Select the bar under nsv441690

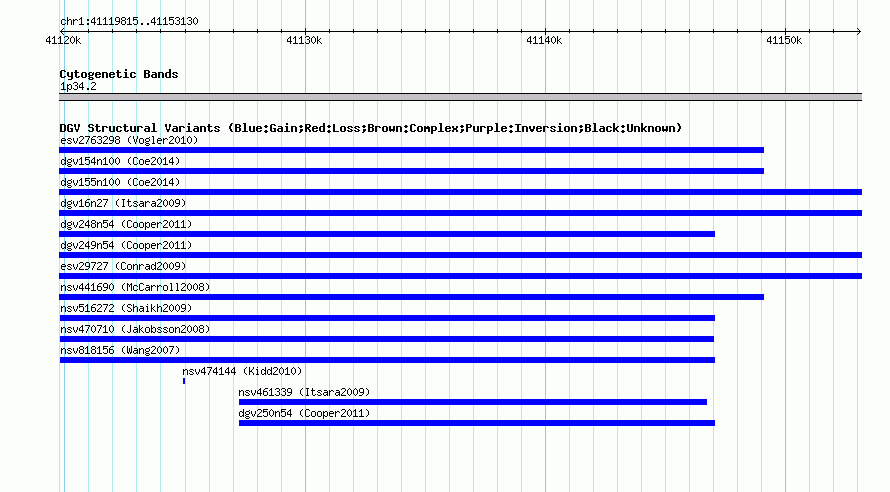coord(412,297)
